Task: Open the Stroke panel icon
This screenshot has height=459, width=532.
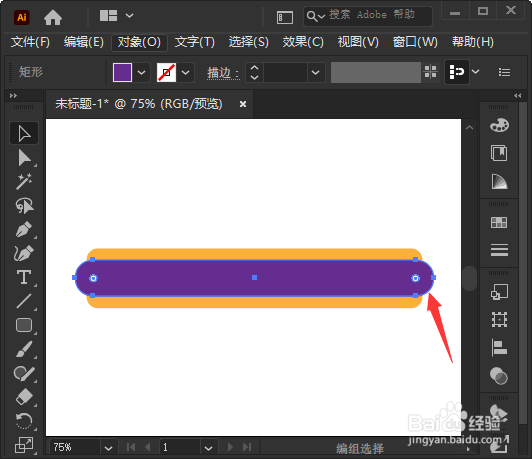Action: click(x=499, y=250)
